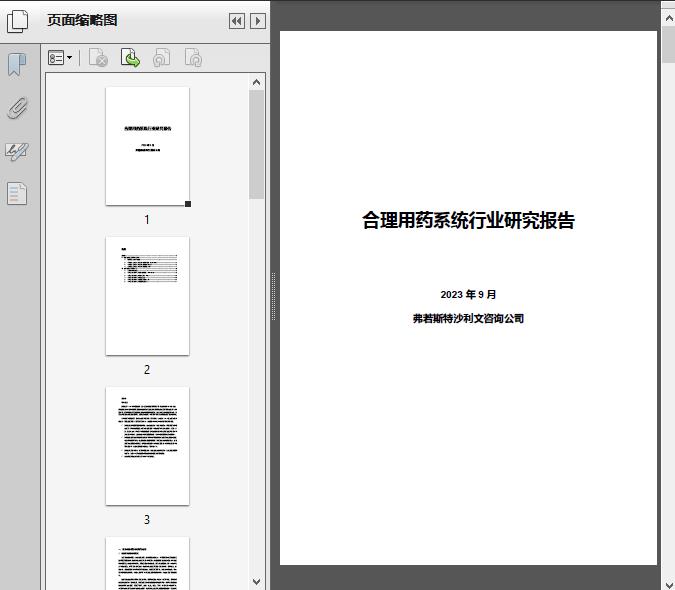
Task: Select page 1 thumbnail
Action: (147, 146)
